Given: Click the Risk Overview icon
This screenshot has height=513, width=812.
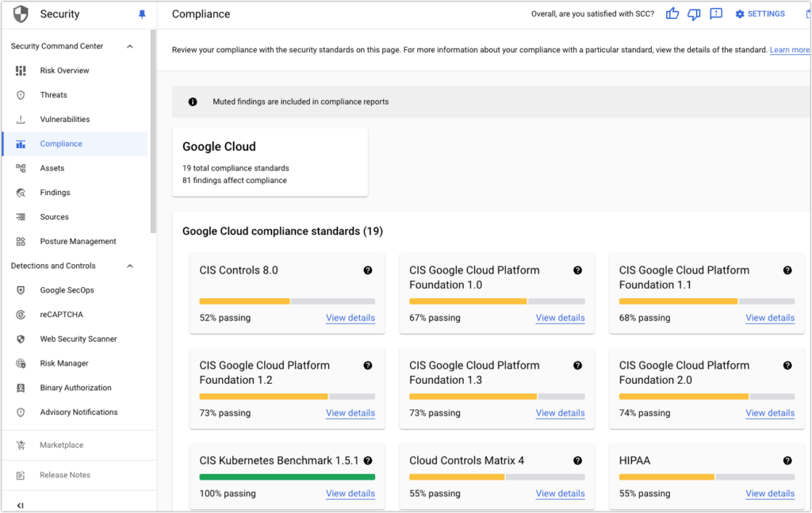Looking at the screenshot, I should pos(21,71).
